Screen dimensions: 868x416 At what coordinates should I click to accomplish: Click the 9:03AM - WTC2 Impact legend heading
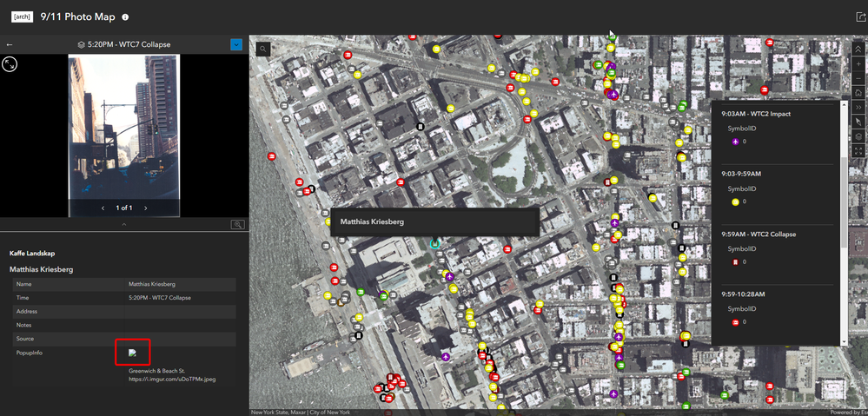pos(756,114)
